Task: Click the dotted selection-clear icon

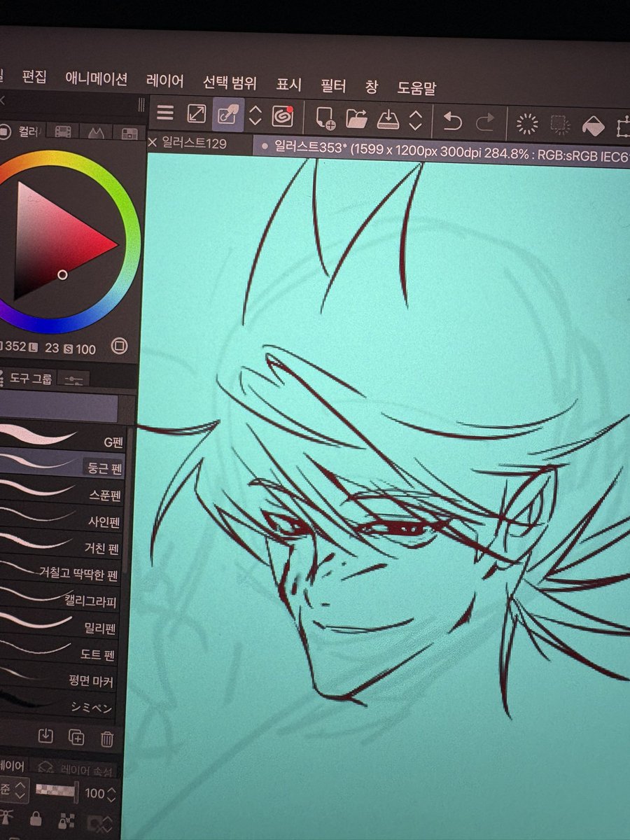Action: click(560, 125)
